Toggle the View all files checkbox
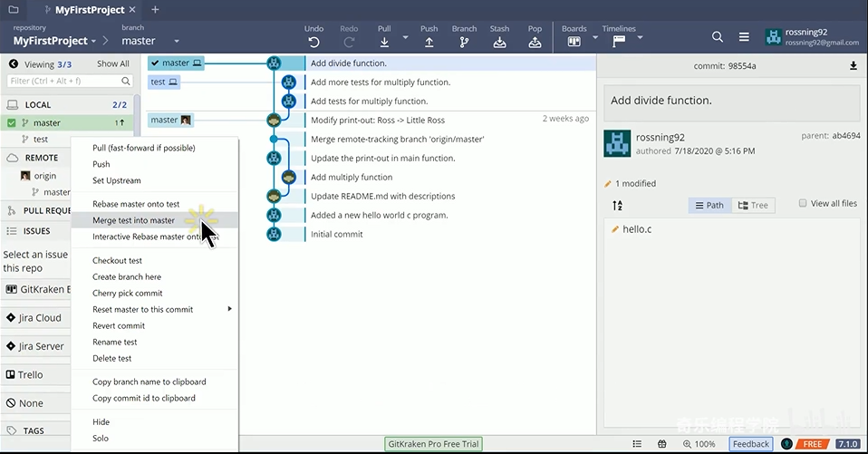 pos(803,203)
